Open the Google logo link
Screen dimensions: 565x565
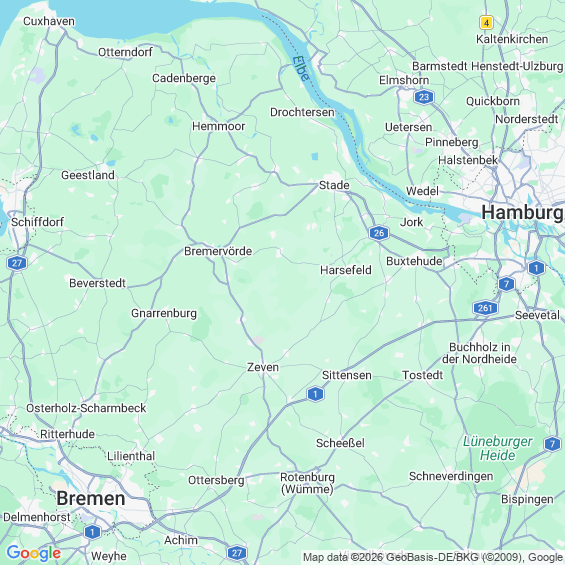[x=34, y=553]
